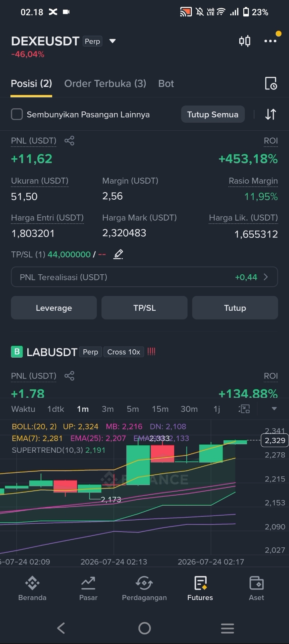Tap the LABUSDT pair name
The image size is (289, 644).
point(52,352)
